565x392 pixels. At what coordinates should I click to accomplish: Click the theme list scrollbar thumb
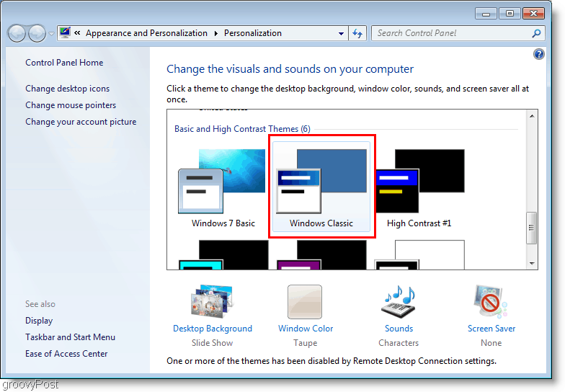tap(532, 228)
